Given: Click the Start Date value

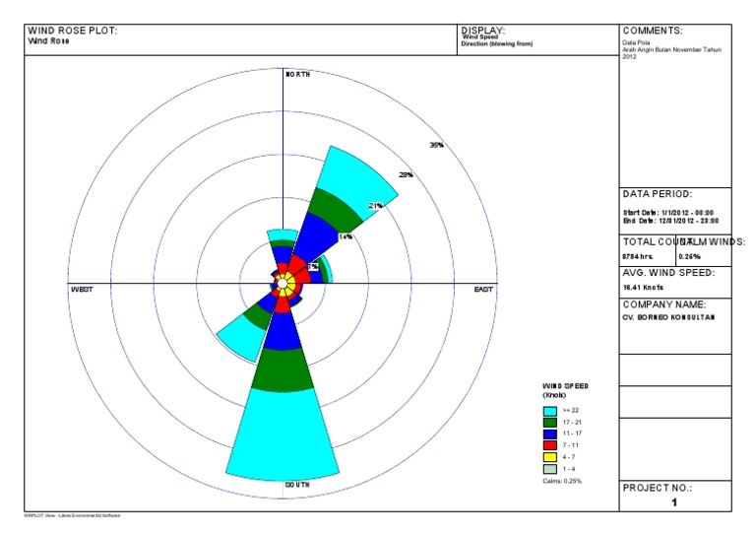Looking at the screenshot, I should [x=668, y=213].
